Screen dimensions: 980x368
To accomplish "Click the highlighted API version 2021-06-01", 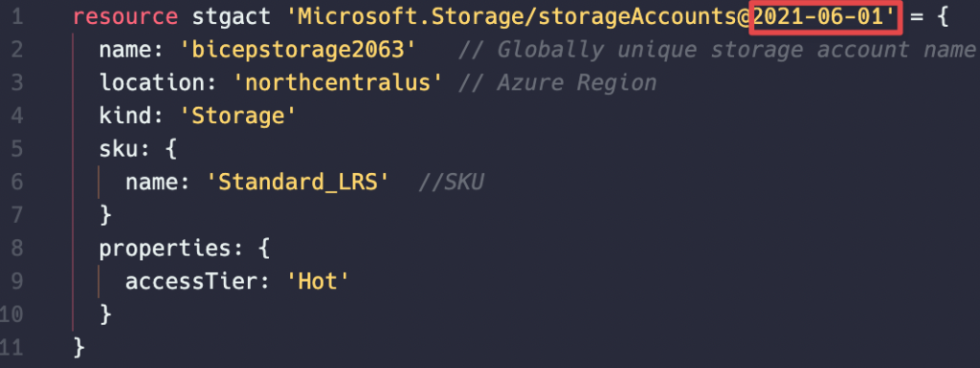I will point(825,17).
